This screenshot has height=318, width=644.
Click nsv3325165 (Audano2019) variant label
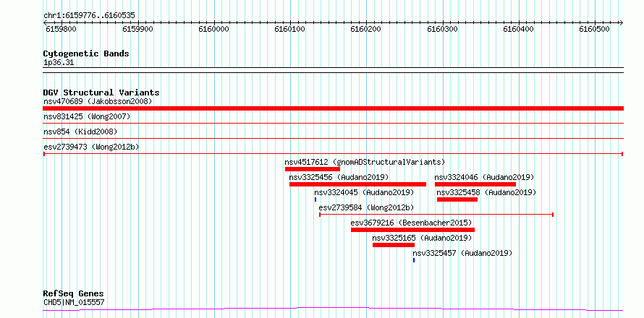(422, 238)
